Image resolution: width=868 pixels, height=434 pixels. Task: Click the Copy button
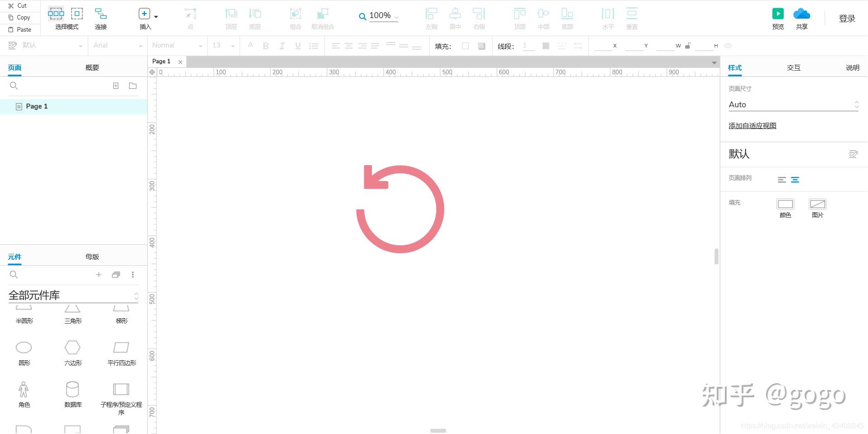(x=19, y=17)
